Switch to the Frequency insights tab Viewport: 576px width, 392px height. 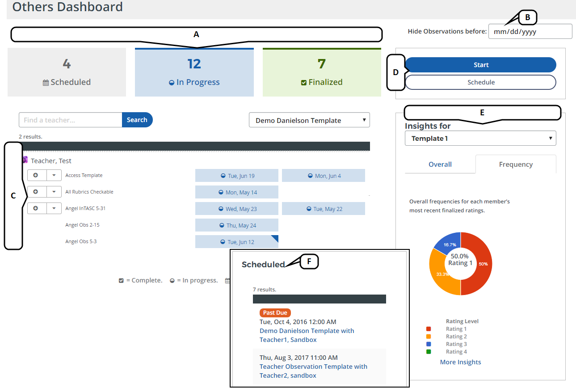pyautogui.click(x=516, y=164)
